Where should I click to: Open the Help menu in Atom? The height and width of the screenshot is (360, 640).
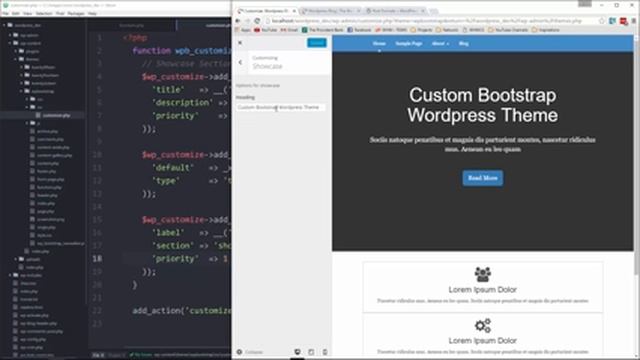click(92, 13)
